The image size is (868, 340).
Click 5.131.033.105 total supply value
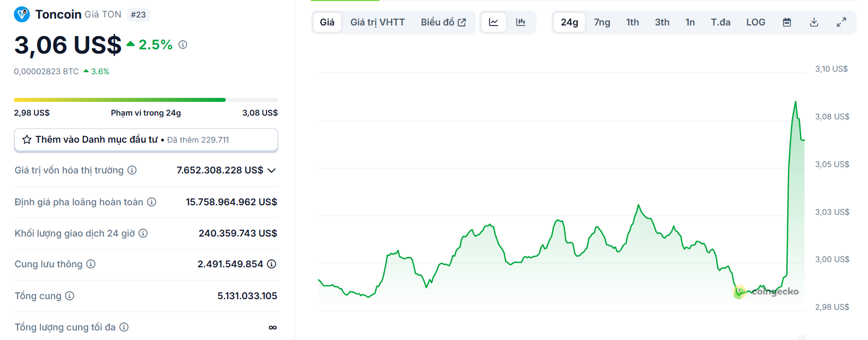pyautogui.click(x=247, y=296)
